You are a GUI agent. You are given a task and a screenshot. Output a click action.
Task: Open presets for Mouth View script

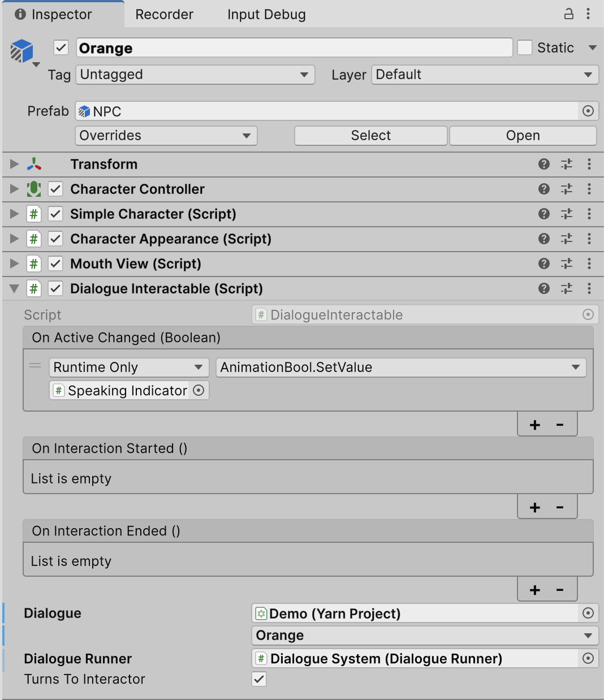(x=567, y=263)
